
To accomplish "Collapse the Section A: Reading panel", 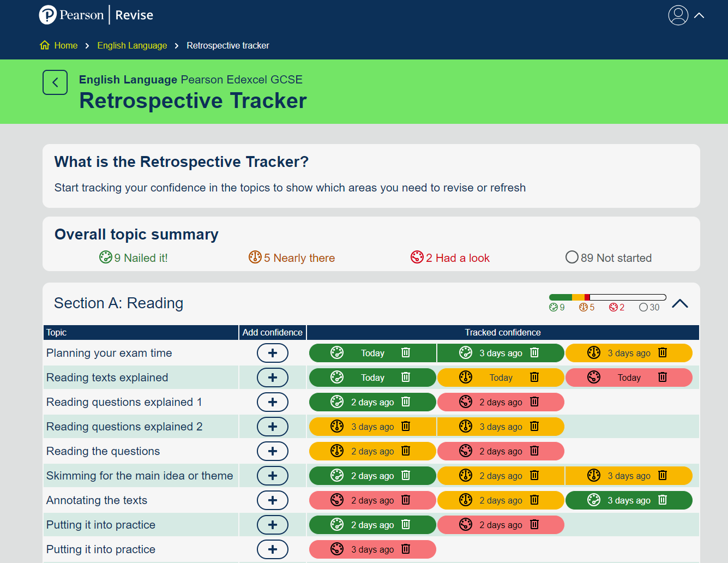I will [x=679, y=304].
